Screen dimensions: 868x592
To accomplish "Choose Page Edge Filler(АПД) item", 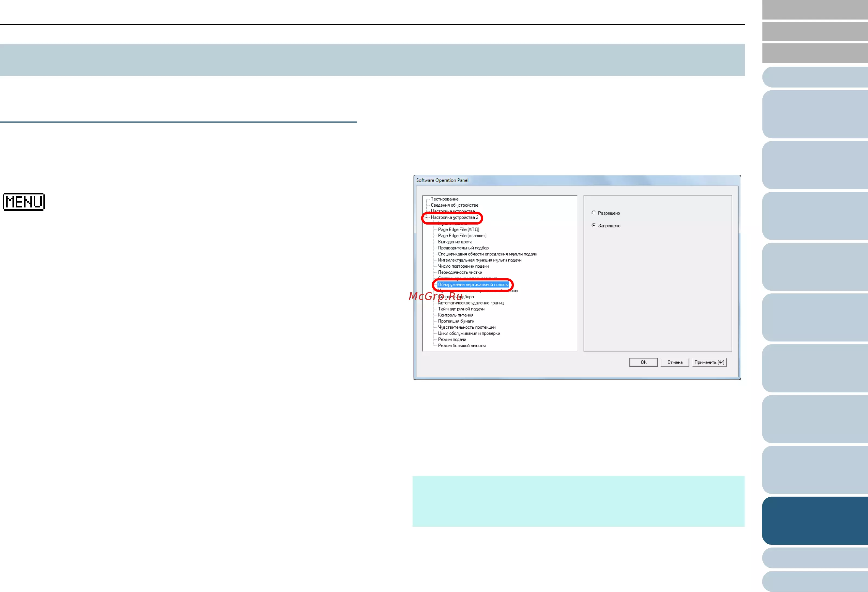I will (x=458, y=229).
